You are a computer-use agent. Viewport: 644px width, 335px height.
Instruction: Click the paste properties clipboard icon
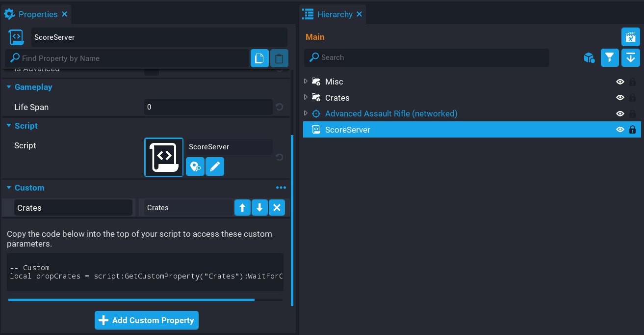(x=279, y=58)
